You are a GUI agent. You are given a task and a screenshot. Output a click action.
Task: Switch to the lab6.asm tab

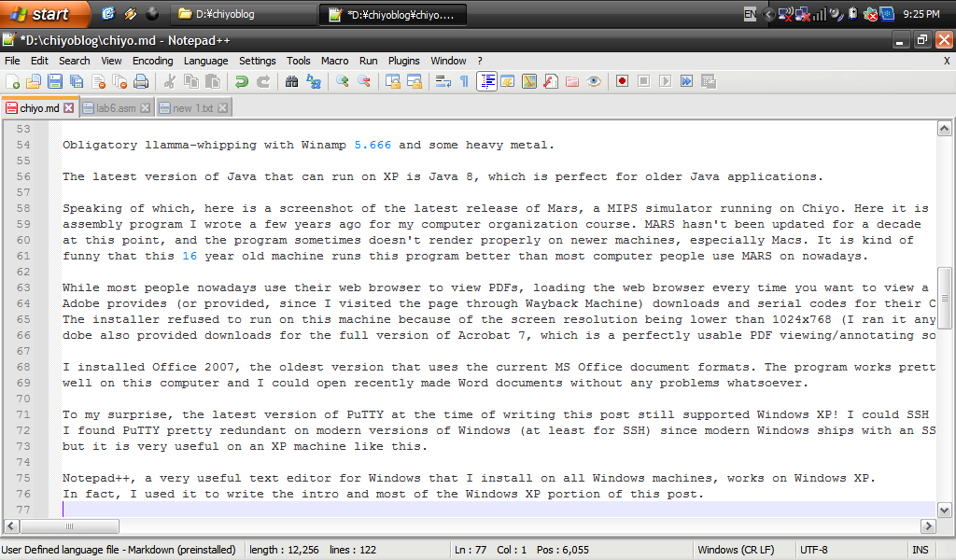pyautogui.click(x=116, y=108)
